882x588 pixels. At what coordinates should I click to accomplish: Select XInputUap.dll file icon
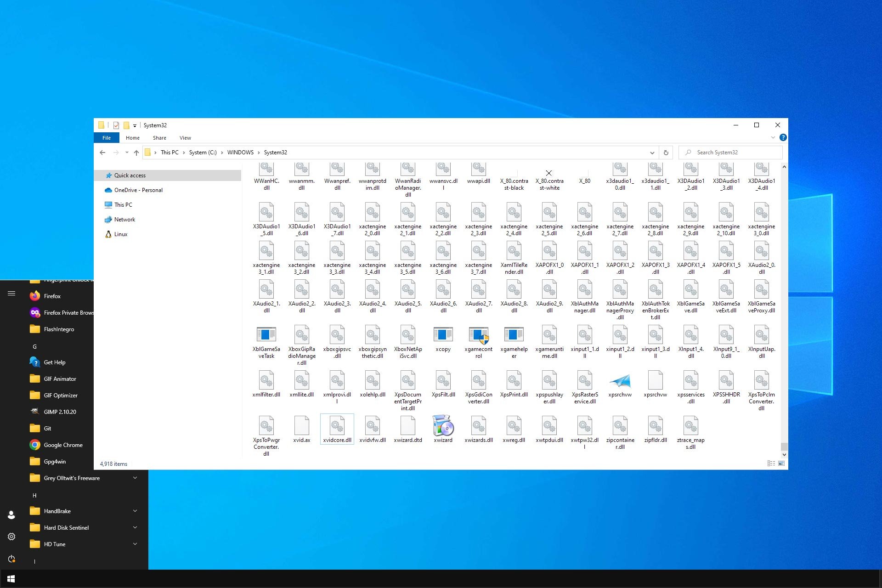click(x=762, y=334)
